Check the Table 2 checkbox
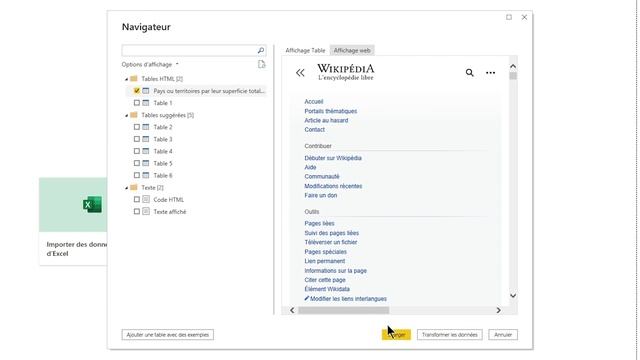Image resolution: width=640 pixels, height=360 pixels. click(x=137, y=127)
